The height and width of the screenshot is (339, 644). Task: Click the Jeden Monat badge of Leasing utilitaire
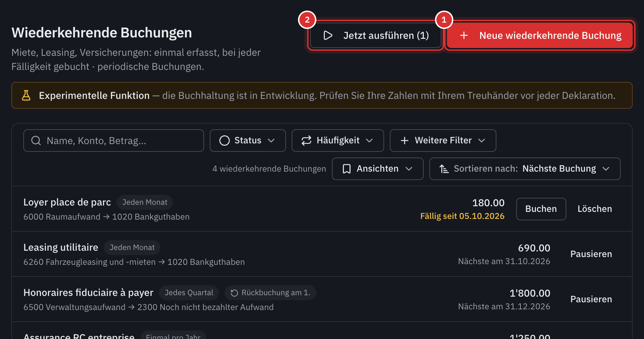tap(132, 248)
